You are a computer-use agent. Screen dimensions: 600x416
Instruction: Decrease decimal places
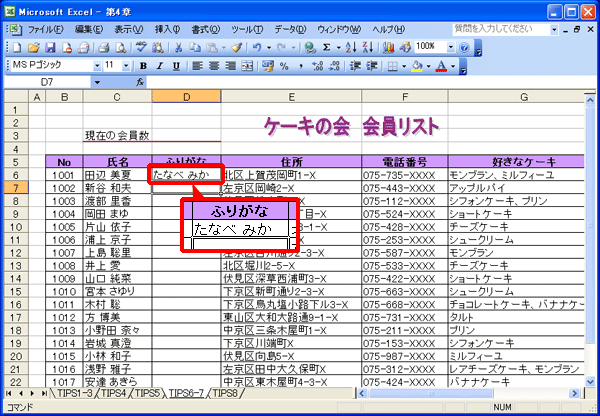(334, 66)
